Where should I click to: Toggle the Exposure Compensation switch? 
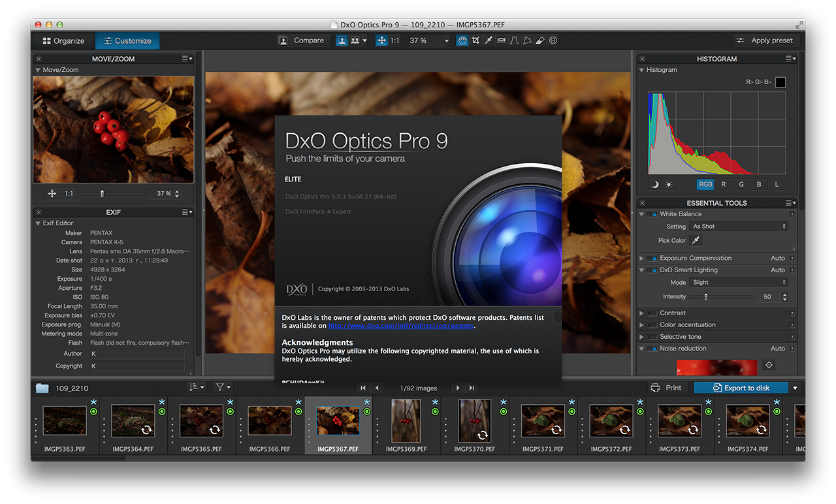[652, 259]
